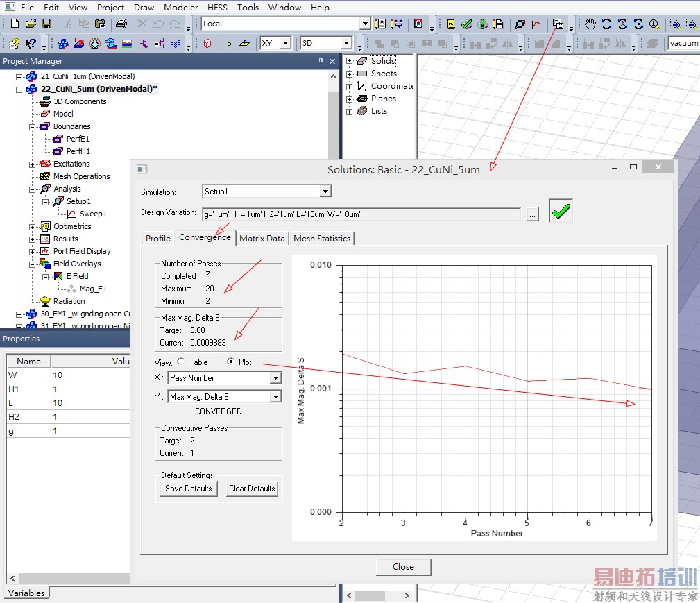
Task: Select the Pan hand tool
Action: 590,24
